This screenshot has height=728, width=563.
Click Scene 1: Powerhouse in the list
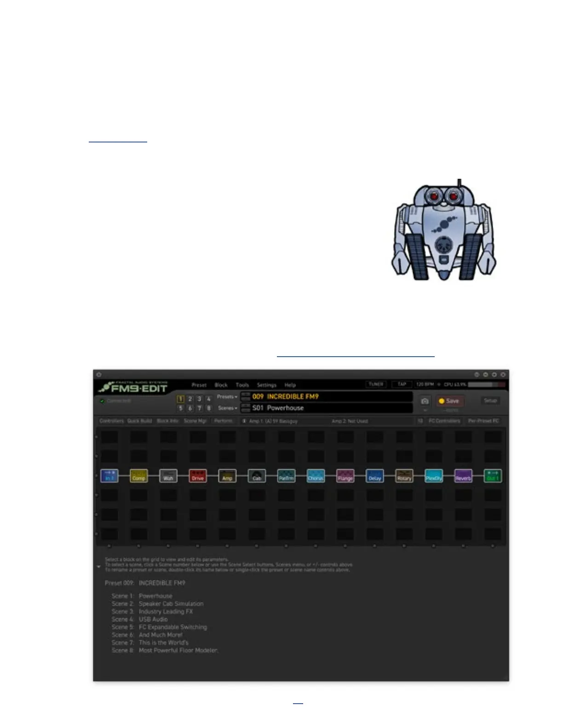(x=142, y=596)
